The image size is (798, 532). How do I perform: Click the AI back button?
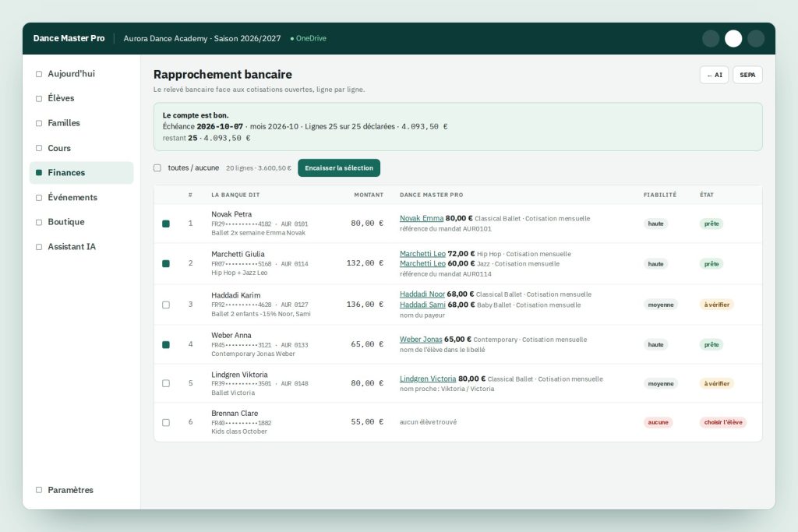(715, 75)
